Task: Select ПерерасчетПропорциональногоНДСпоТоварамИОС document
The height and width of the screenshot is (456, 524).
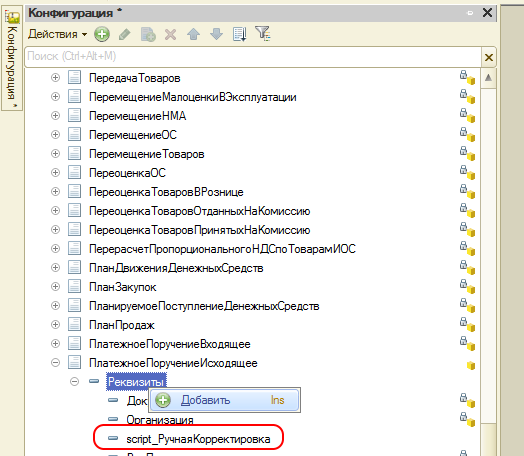Action: (x=222, y=250)
